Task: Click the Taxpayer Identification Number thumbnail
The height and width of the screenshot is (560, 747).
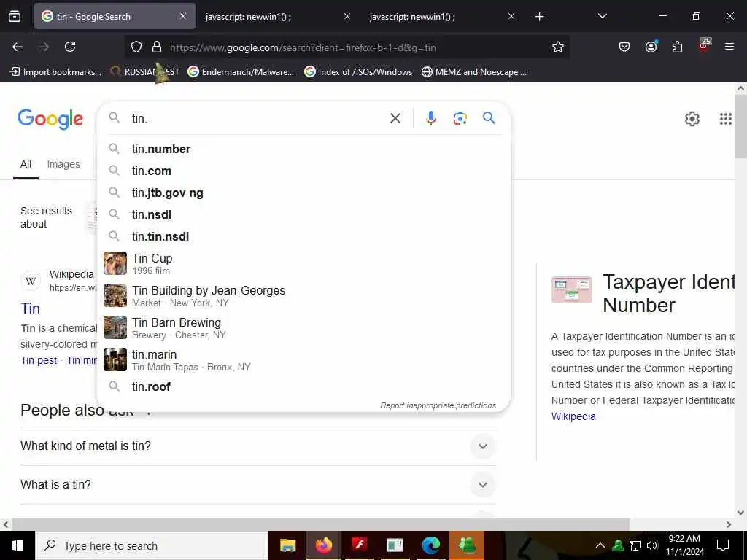Action: 572,289
